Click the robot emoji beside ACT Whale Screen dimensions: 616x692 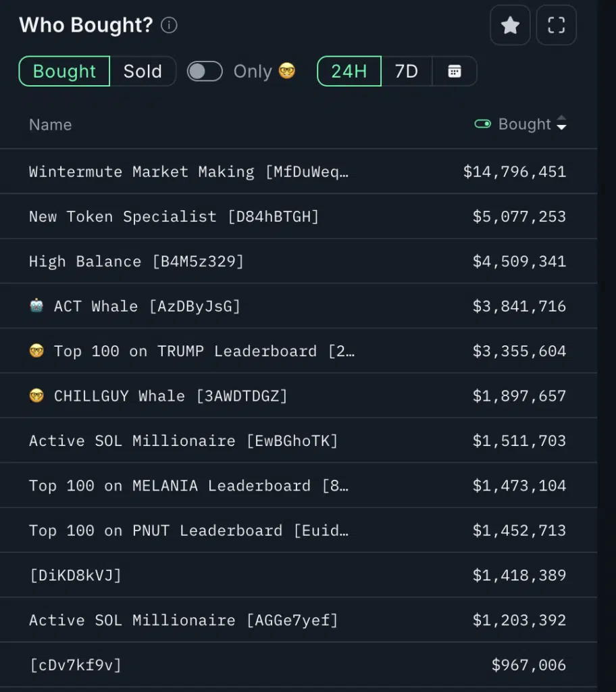[x=36, y=306]
